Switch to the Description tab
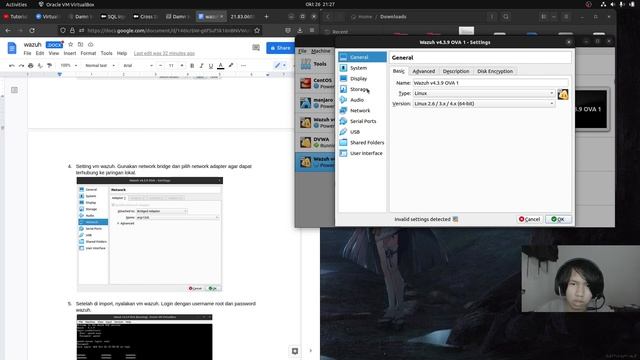640x360 pixels. click(x=456, y=71)
